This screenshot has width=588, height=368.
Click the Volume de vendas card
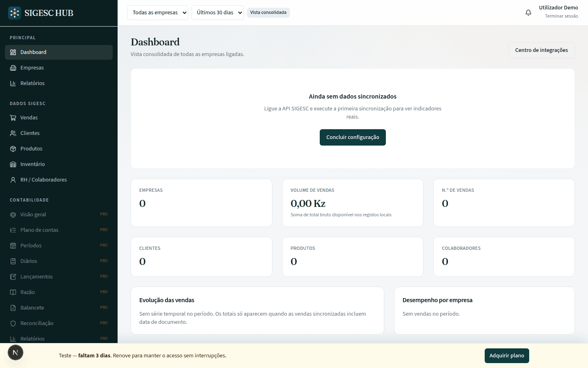click(x=353, y=203)
